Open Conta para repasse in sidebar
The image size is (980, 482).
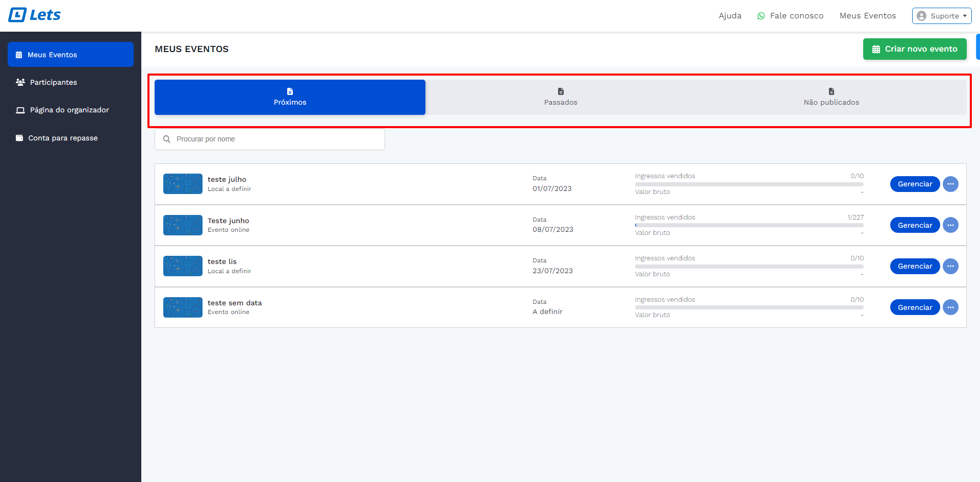pyautogui.click(x=63, y=138)
